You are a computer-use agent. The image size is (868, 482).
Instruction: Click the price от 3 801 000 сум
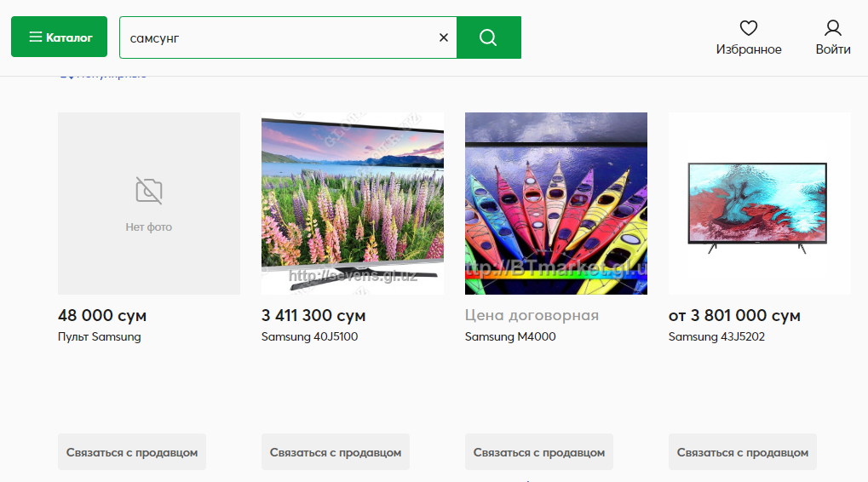(x=734, y=315)
